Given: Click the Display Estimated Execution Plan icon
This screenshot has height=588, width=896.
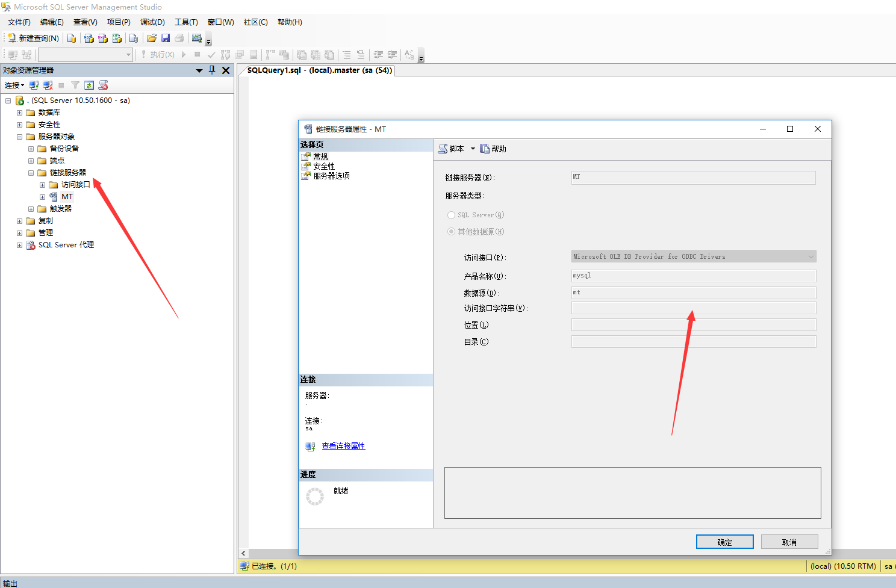Looking at the screenshot, I should point(226,55).
